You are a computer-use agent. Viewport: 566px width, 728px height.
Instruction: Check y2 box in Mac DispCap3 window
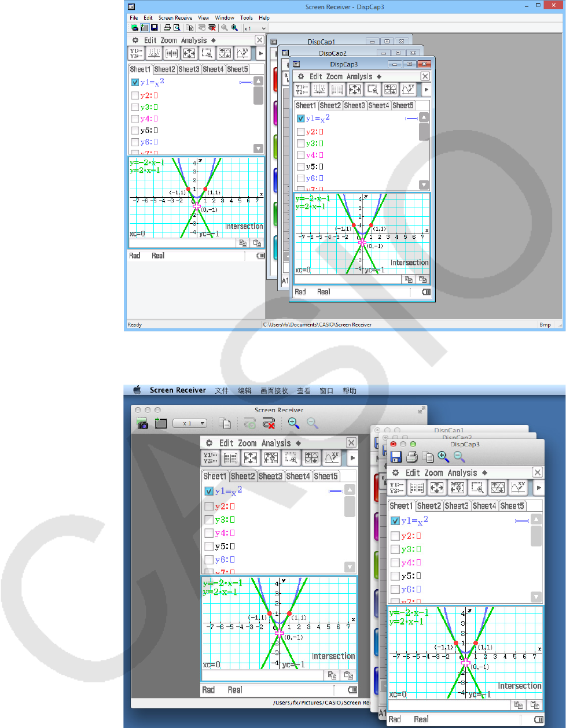click(x=395, y=535)
